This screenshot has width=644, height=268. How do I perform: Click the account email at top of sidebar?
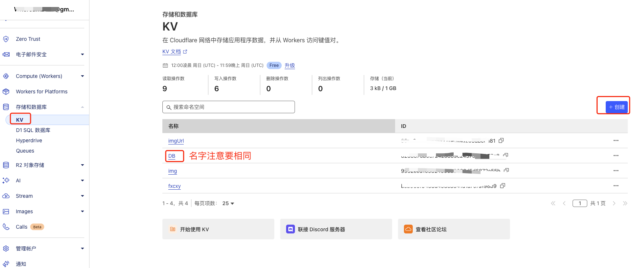pyautogui.click(x=44, y=10)
